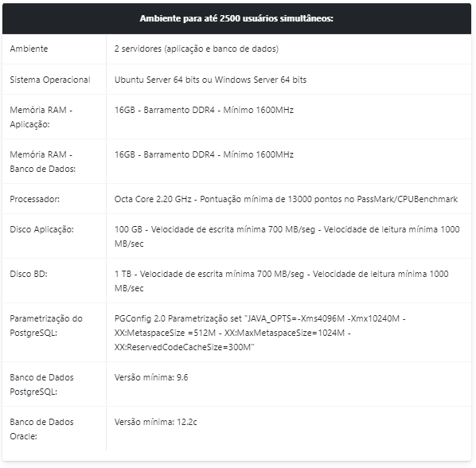Select the Ambiente row label
476x468 pixels.
[x=29, y=49]
